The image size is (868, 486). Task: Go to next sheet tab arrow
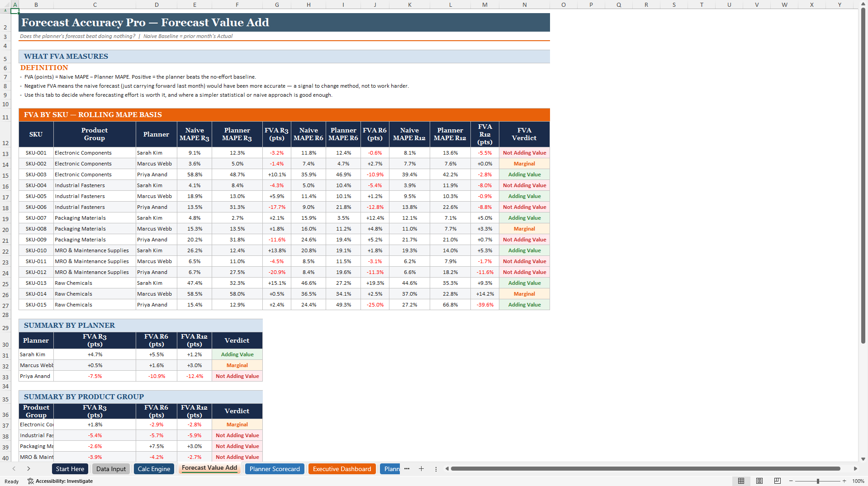[28, 469]
